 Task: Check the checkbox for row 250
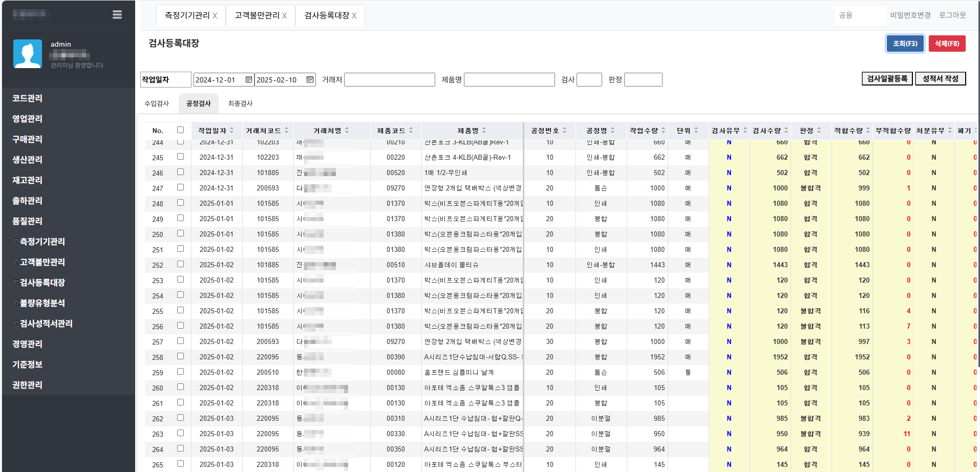coord(180,233)
